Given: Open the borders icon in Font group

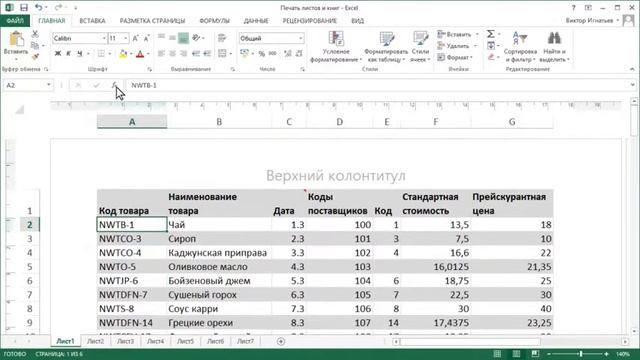Looking at the screenshot, I should click(x=101, y=53).
